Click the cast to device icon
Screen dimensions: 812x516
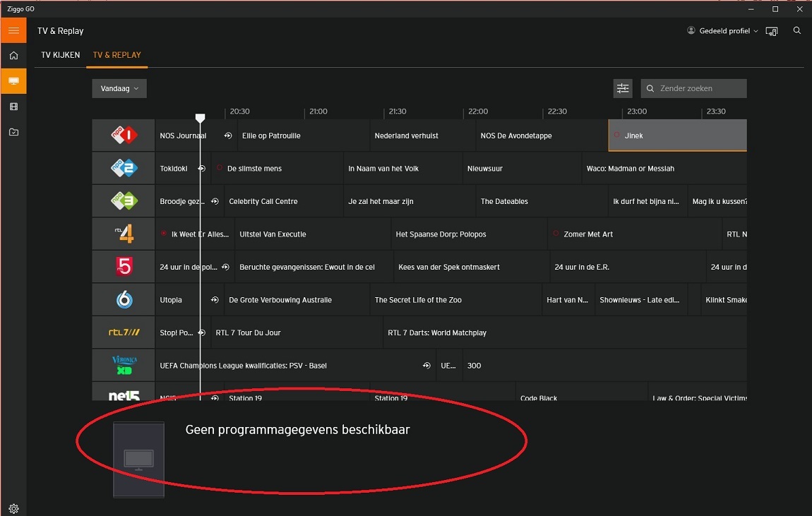click(x=772, y=31)
